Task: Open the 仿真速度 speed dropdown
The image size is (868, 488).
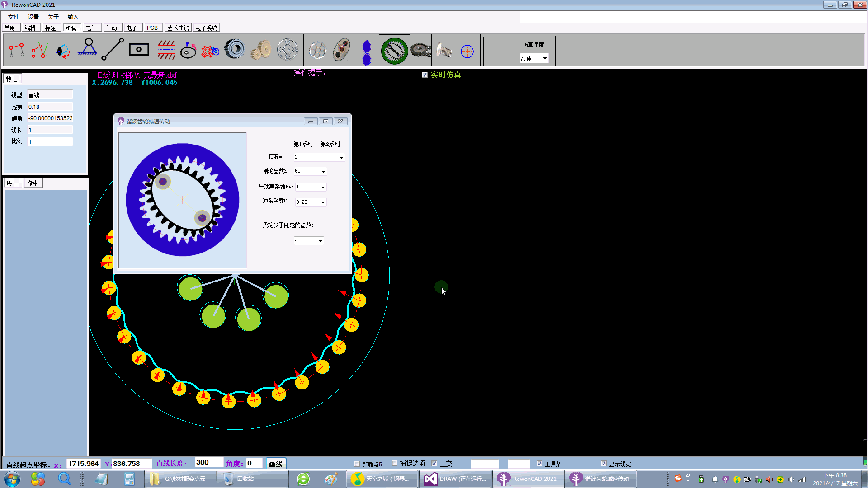Action: pos(545,58)
